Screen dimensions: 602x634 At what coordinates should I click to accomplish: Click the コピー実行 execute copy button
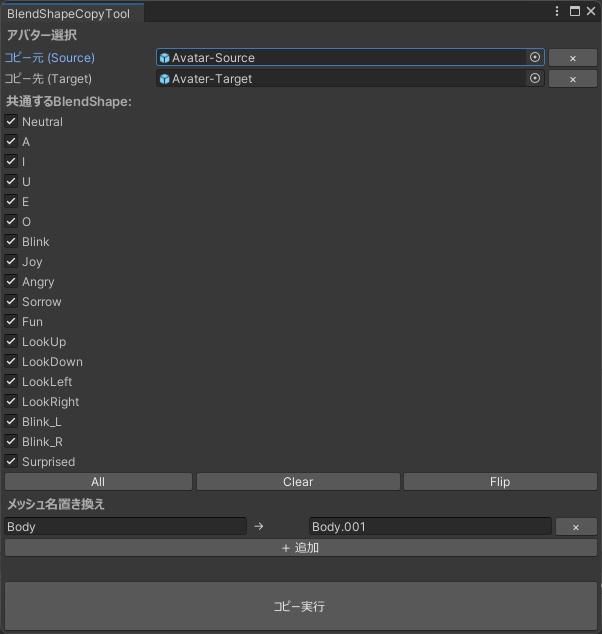point(301,606)
